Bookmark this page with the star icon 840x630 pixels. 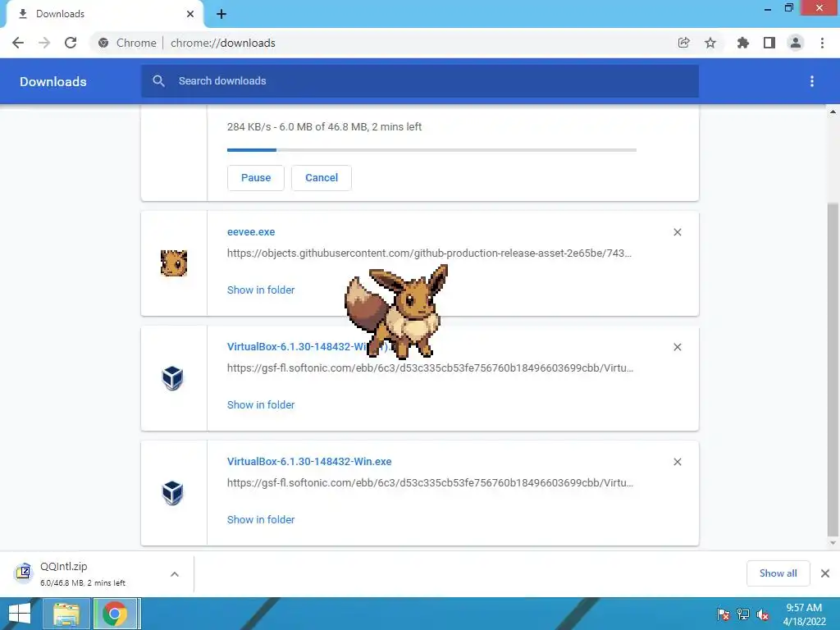(710, 43)
